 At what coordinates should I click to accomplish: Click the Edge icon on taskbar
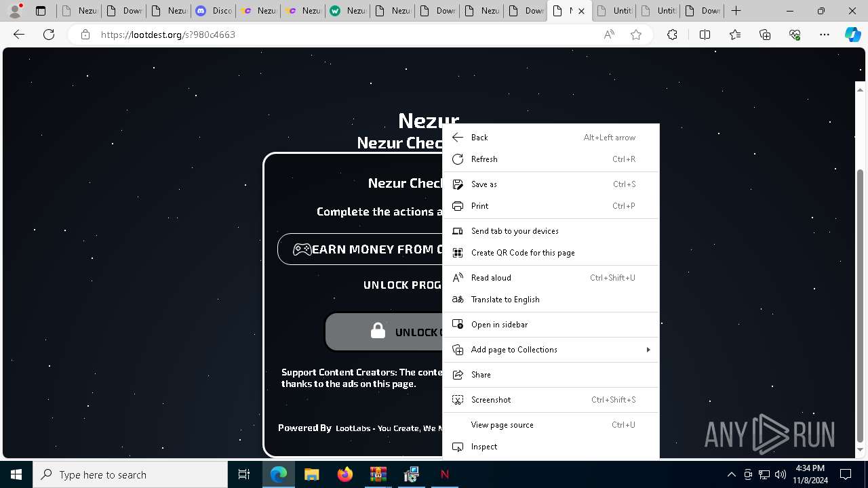(279, 474)
